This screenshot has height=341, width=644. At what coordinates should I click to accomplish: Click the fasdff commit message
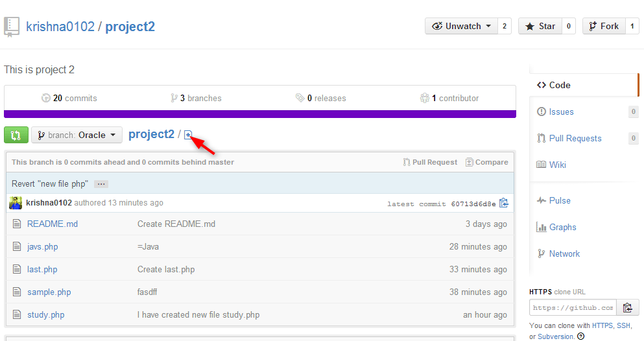pyautogui.click(x=147, y=292)
